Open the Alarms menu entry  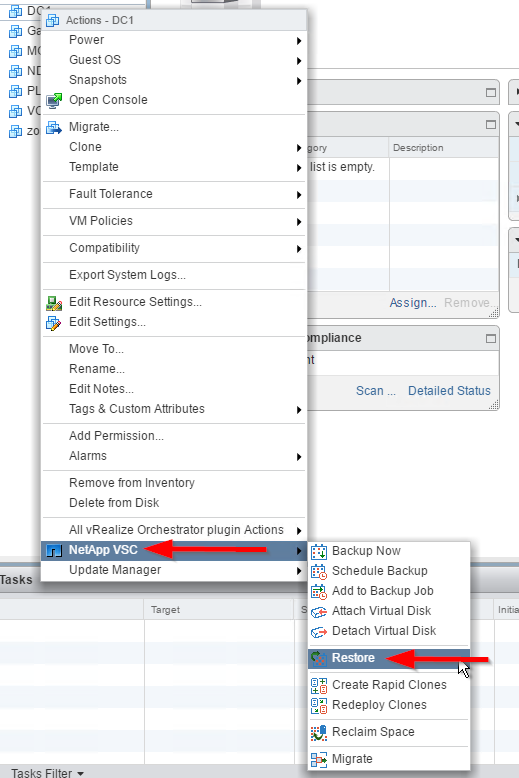click(x=174, y=455)
